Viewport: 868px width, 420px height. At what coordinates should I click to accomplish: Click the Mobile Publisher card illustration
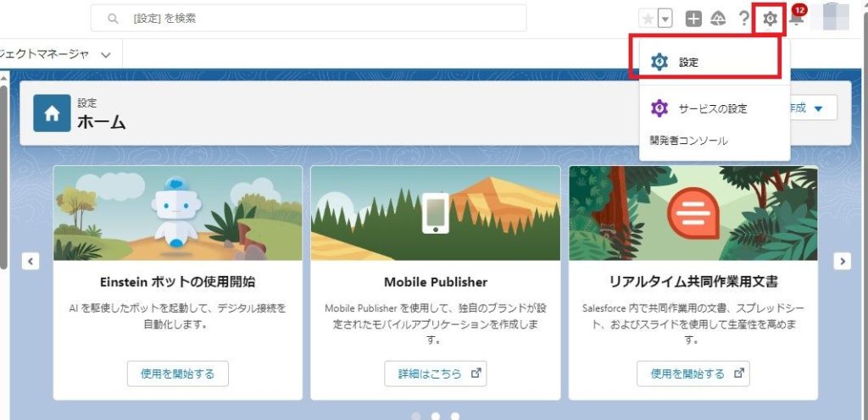pos(436,213)
